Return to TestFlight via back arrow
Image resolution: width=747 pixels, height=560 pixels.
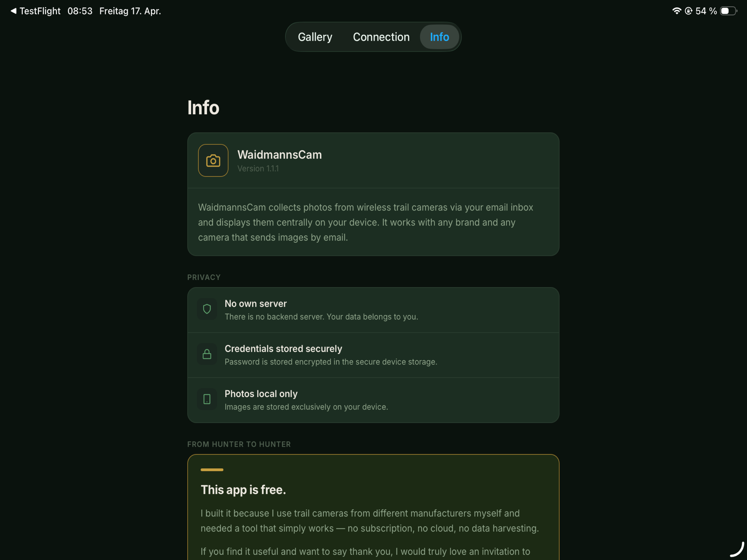[13, 11]
